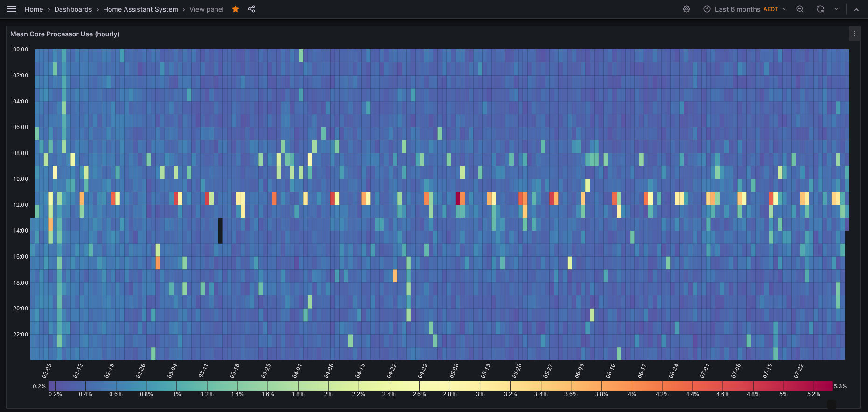868x412 pixels.
Task: Zoom out the time range
Action: pyautogui.click(x=800, y=9)
